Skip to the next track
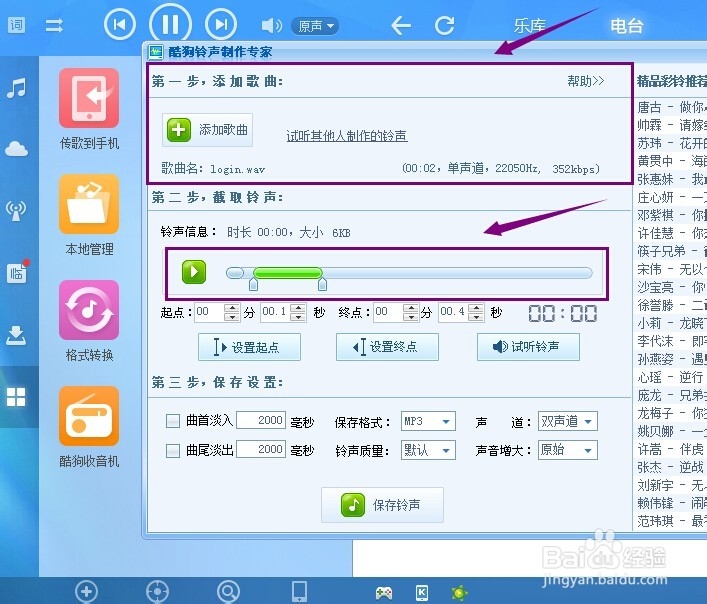Viewport: 707px width, 604px height. point(221,24)
